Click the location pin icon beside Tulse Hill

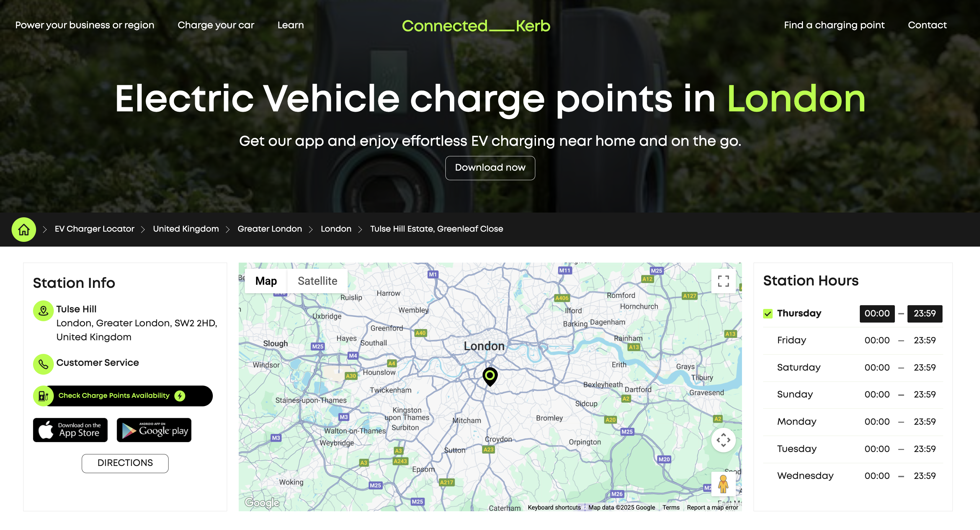click(43, 311)
